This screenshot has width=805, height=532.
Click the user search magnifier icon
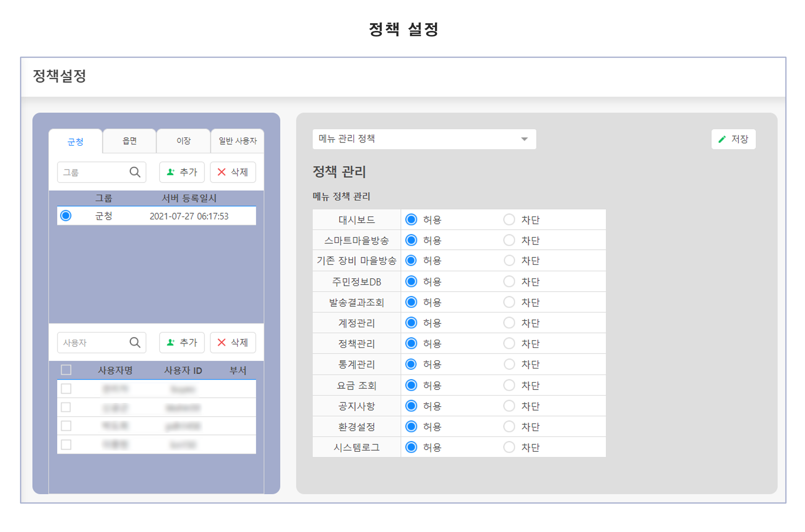135,342
